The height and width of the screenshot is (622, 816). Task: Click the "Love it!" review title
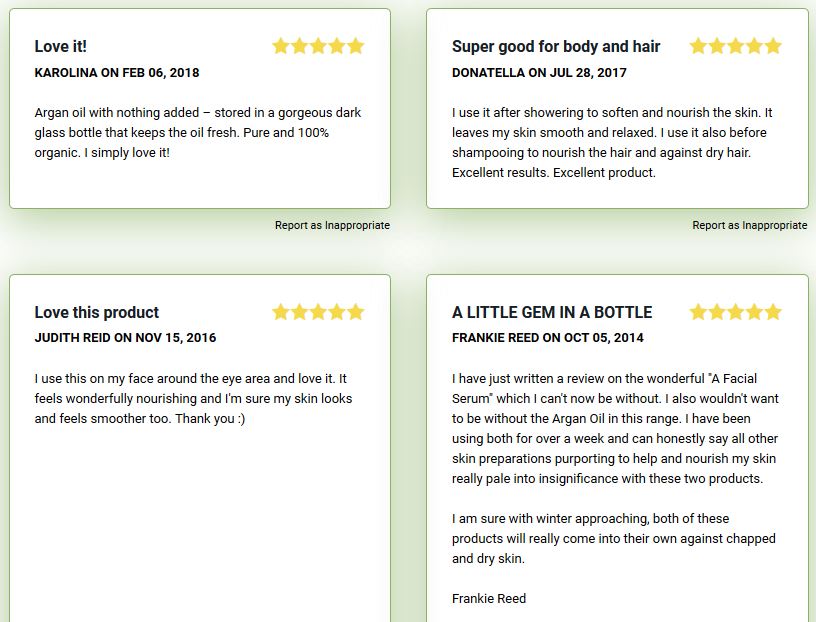click(x=61, y=46)
